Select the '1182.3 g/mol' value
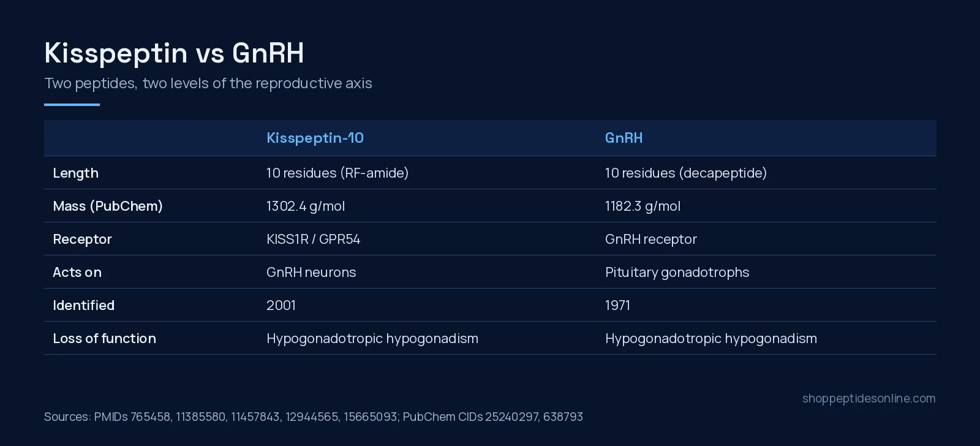The image size is (980, 446). (x=643, y=206)
